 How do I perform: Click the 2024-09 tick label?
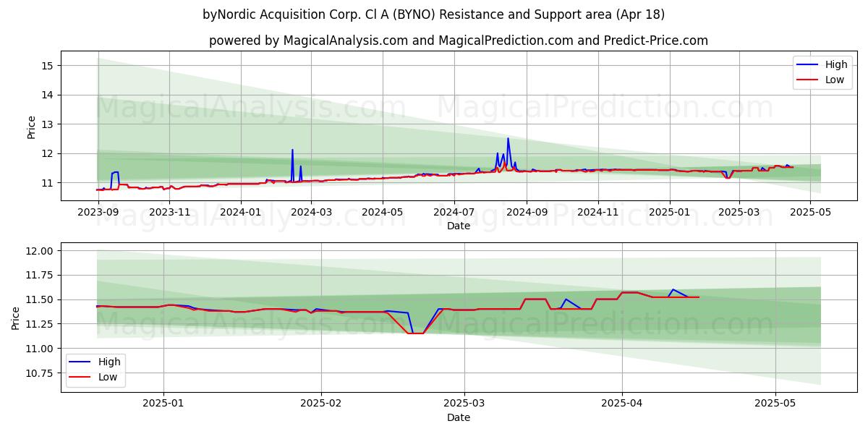click(x=527, y=212)
